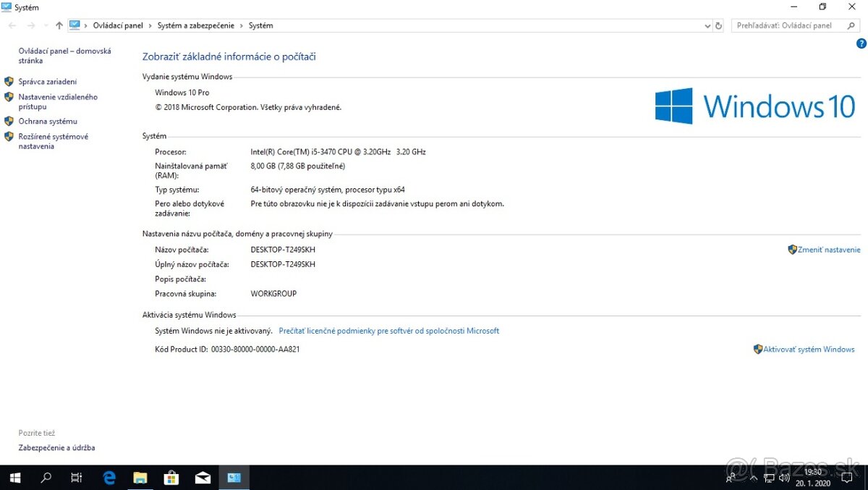Click the network icon in the system tray
868x490 pixels.
[x=769, y=478]
